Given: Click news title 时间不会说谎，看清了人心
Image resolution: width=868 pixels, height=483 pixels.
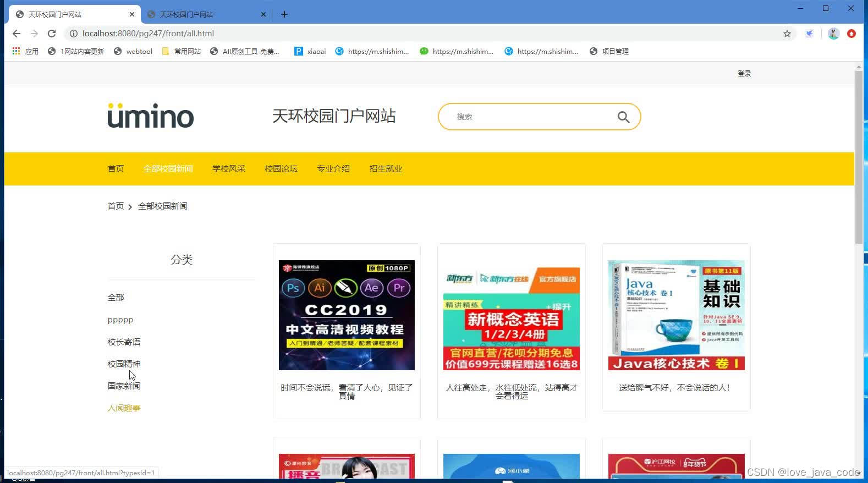Looking at the screenshot, I should point(347,391).
